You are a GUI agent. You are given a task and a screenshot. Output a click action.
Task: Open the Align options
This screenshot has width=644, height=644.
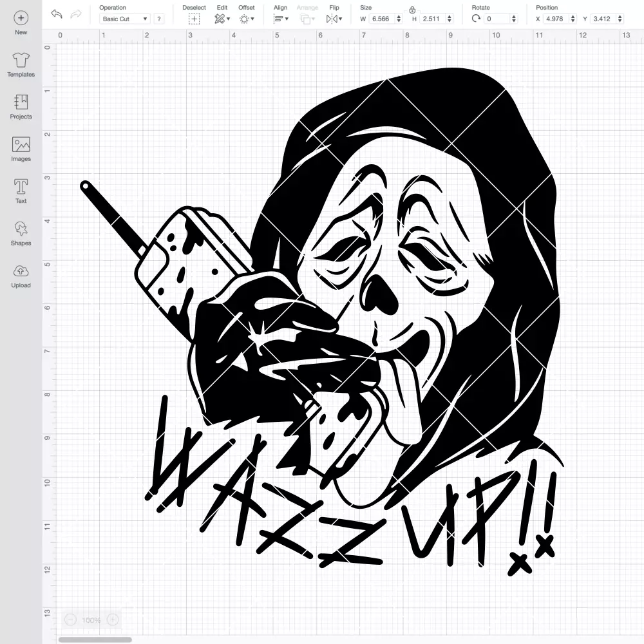281,19
